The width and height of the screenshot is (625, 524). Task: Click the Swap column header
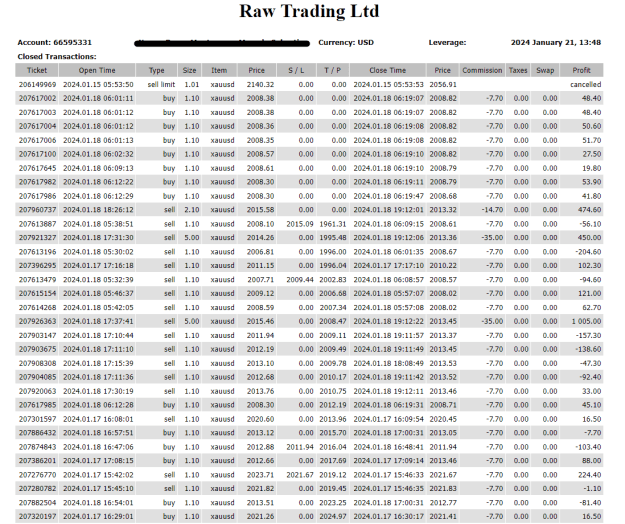click(x=545, y=70)
